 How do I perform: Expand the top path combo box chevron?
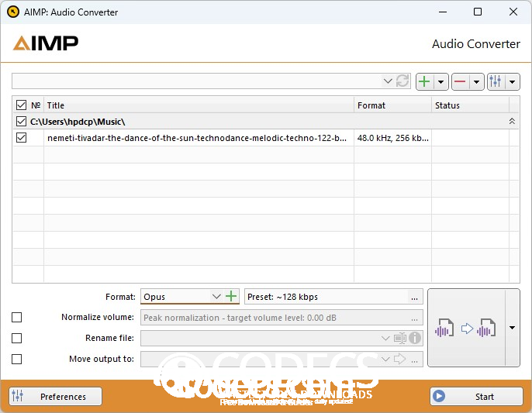coord(388,81)
